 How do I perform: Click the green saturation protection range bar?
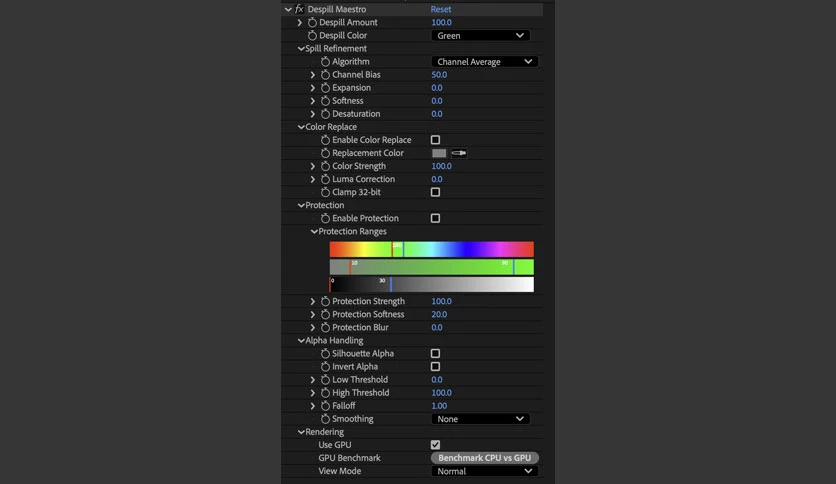coord(431,267)
